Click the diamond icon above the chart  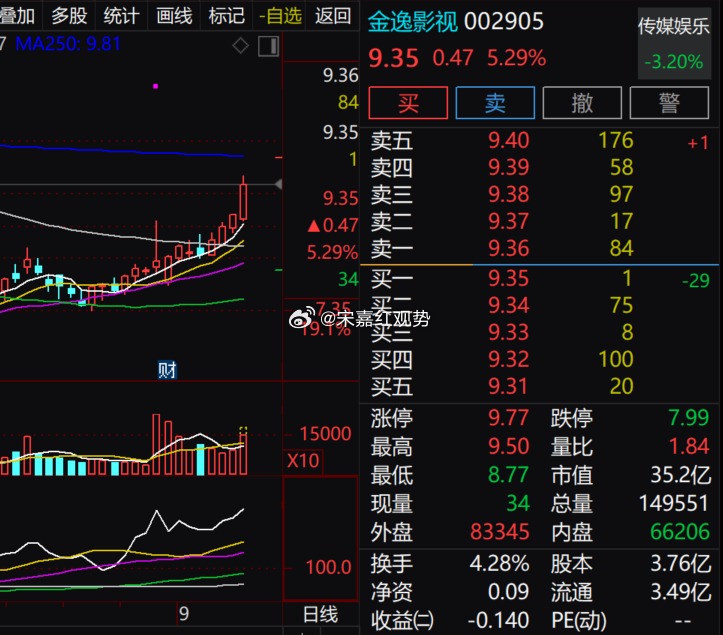point(240,46)
